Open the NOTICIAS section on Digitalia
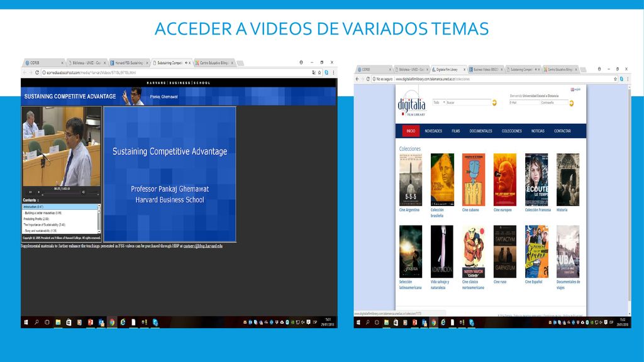644x362 pixels. pyautogui.click(x=538, y=131)
